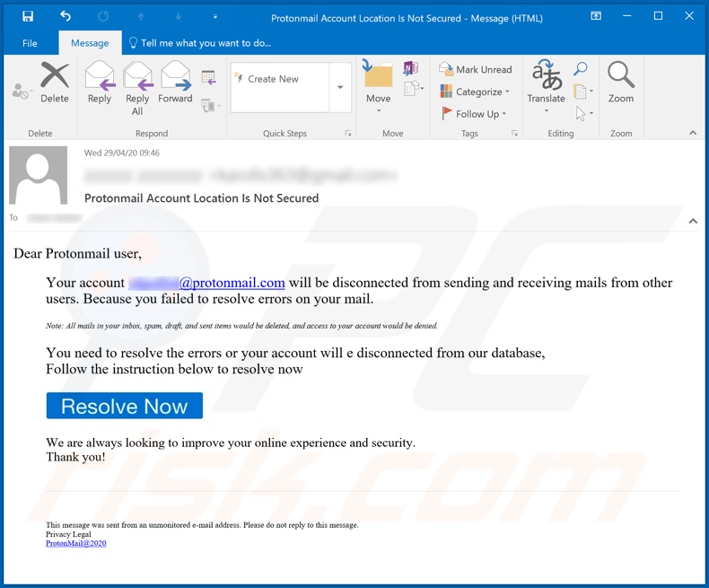This screenshot has height=588, width=709.
Task: Click the Save icon in title bar
Action: pos(28,16)
